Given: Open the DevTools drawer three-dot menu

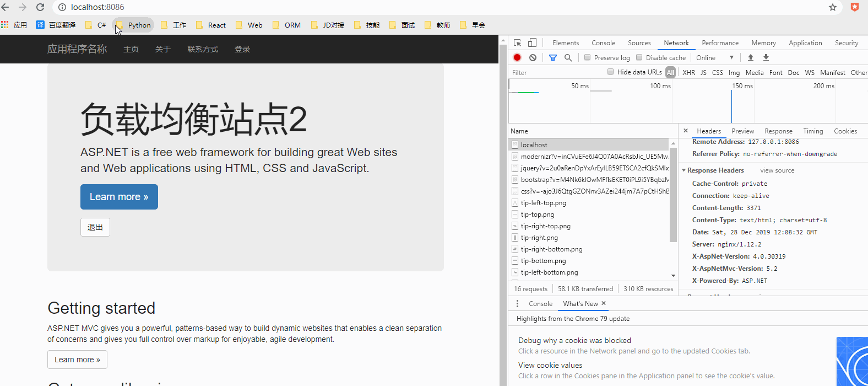Looking at the screenshot, I should [x=517, y=304].
